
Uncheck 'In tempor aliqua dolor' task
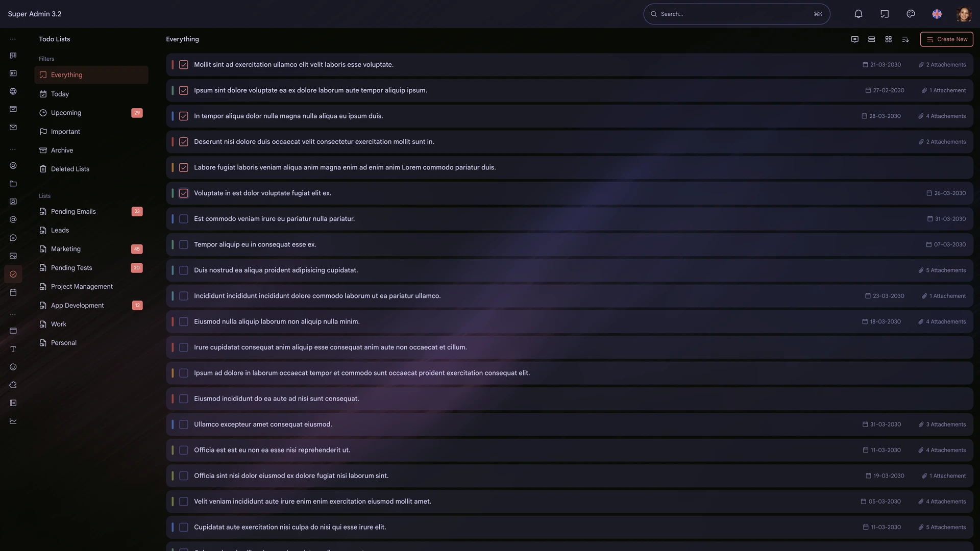click(x=184, y=116)
